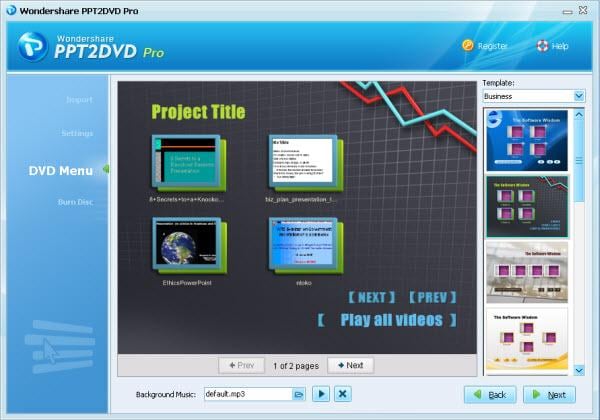The image size is (600, 420).
Task: Select the biz_plan_presentation thumbnail
Action: coord(306,163)
